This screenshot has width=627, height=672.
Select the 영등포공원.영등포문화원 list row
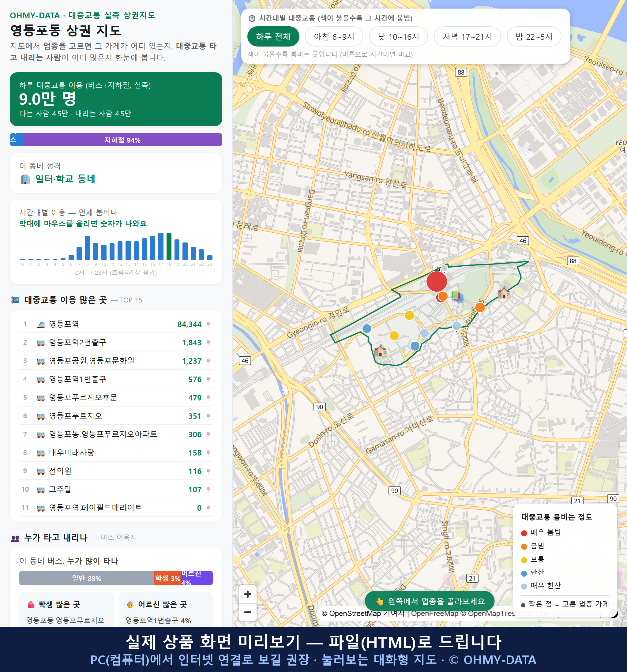coord(116,361)
